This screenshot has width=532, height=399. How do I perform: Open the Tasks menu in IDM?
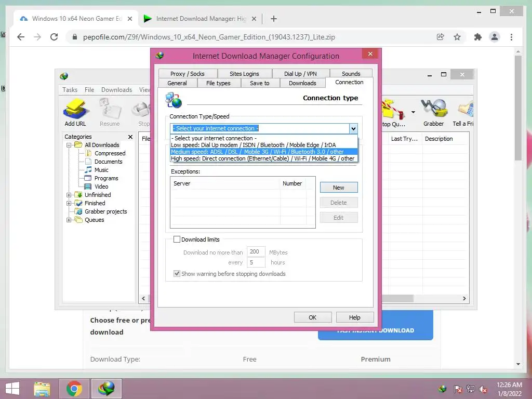pyautogui.click(x=70, y=89)
